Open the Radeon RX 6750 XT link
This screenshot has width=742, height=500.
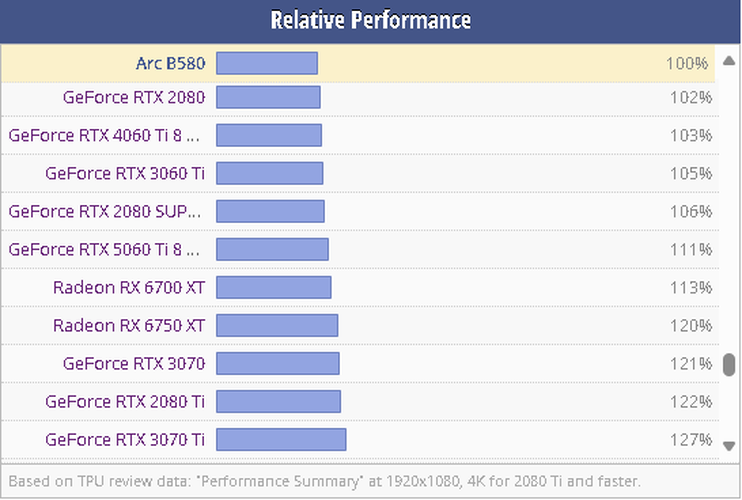(x=129, y=325)
